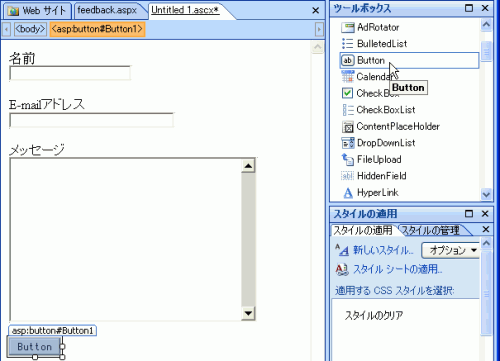Click the Web サイト tab icon
Viewport: 500px width, 361px height.
(13, 11)
